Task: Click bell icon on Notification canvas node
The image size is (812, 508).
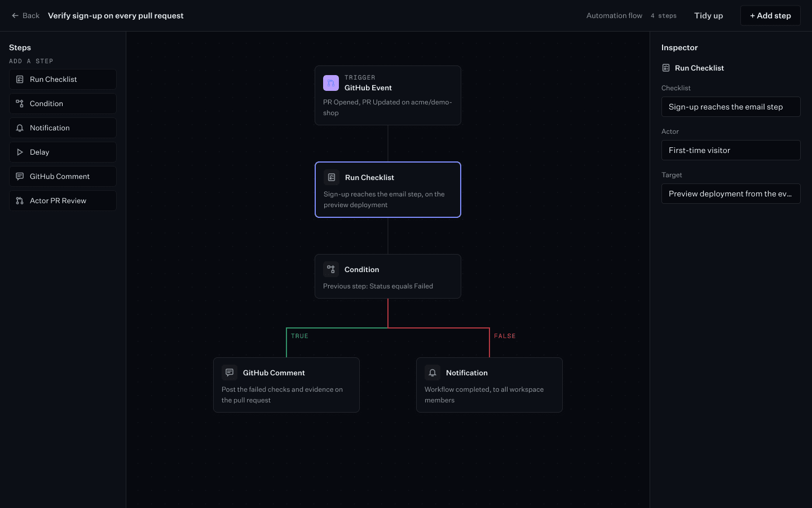Action: pyautogui.click(x=433, y=373)
